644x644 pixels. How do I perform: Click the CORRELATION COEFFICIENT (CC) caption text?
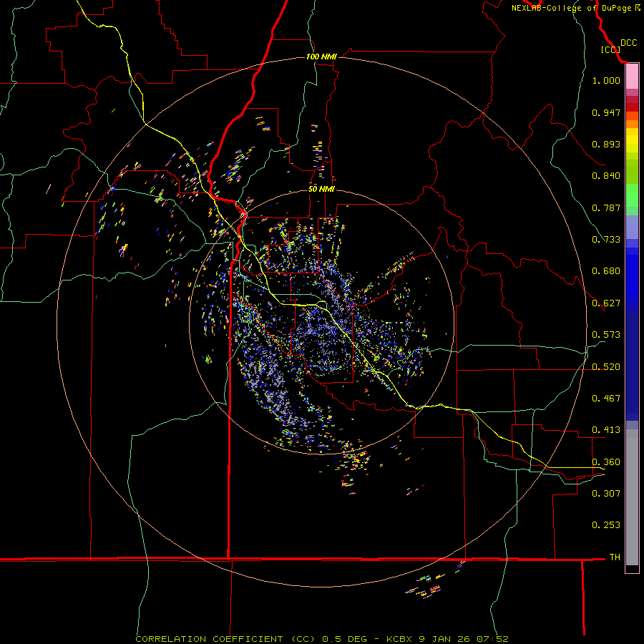[x=225, y=639]
